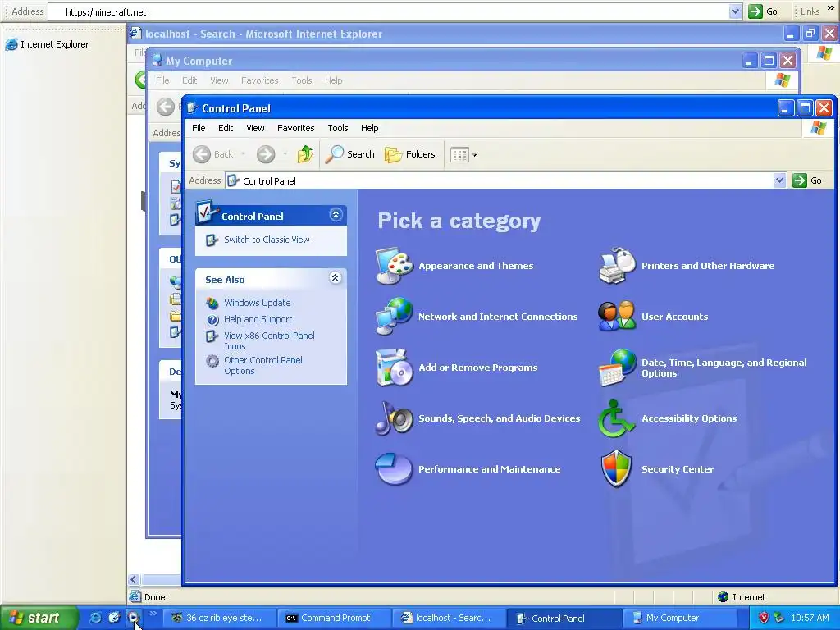Click the Forward arrow in Control Panel toolbar
Viewport: 840px width, 630px height.
tap(265, 154)
